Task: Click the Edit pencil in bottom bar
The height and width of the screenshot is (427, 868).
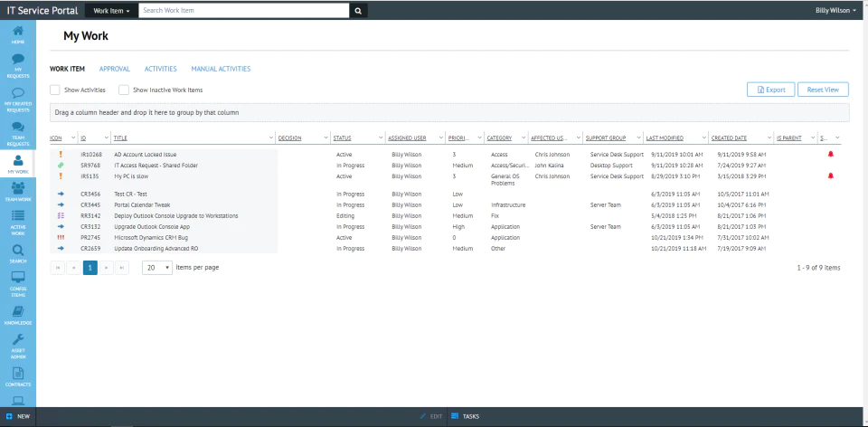Action: tap(423, 416)
